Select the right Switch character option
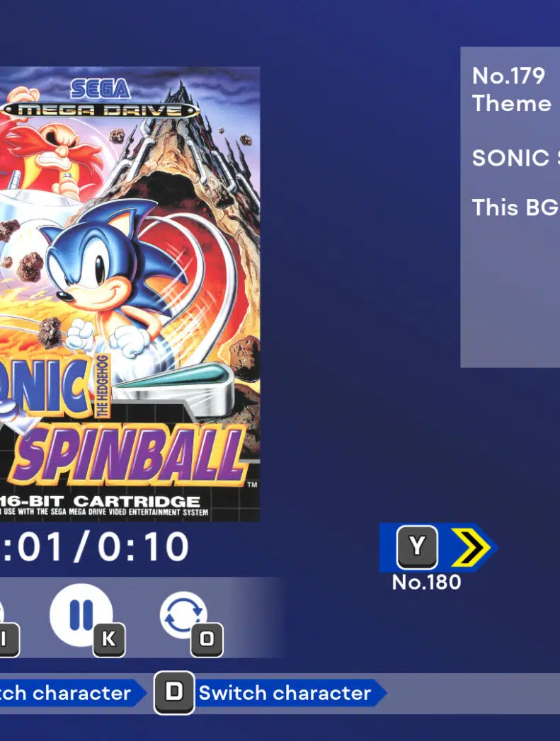This screenshot has height=741, width=560. click(x=285, y=694)
